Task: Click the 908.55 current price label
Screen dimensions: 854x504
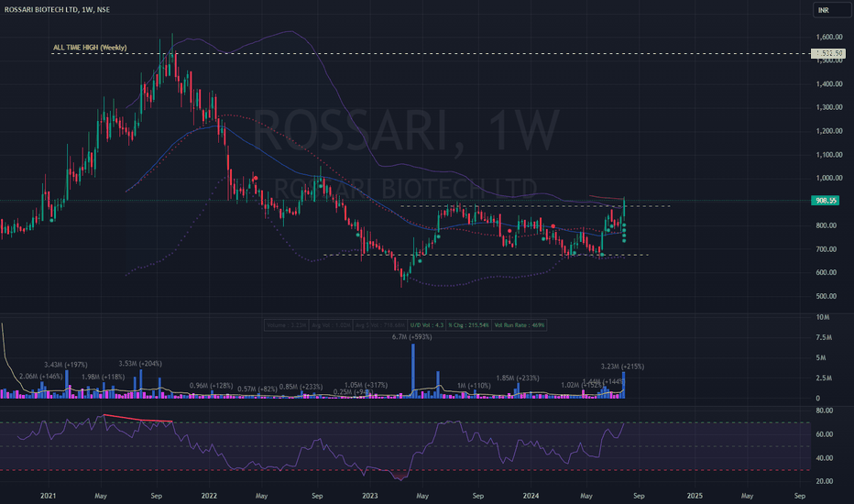Action: tap(825, 201)
